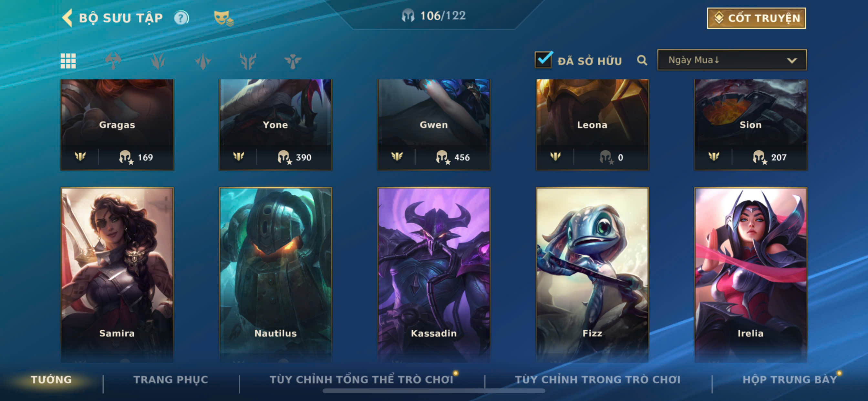Filter champions by the second role icon
The height and width of the screenshot is (401, 868).
coord(158,61)
